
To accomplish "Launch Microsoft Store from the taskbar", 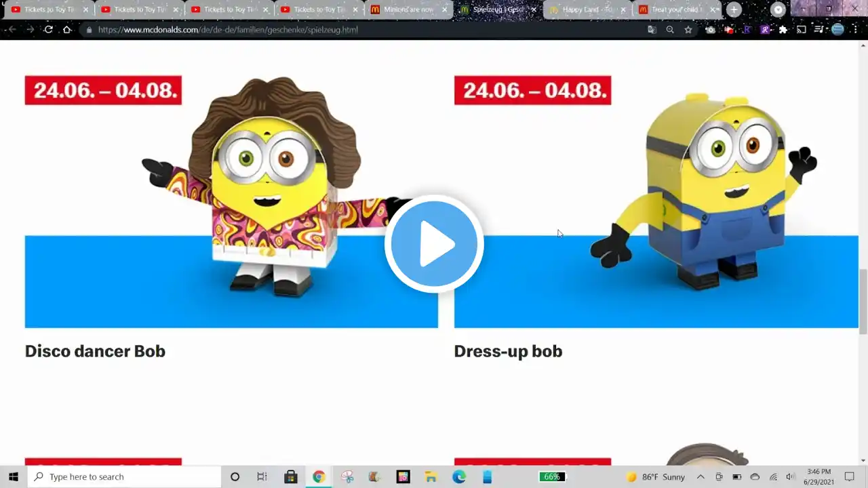I will pos(291,476).
